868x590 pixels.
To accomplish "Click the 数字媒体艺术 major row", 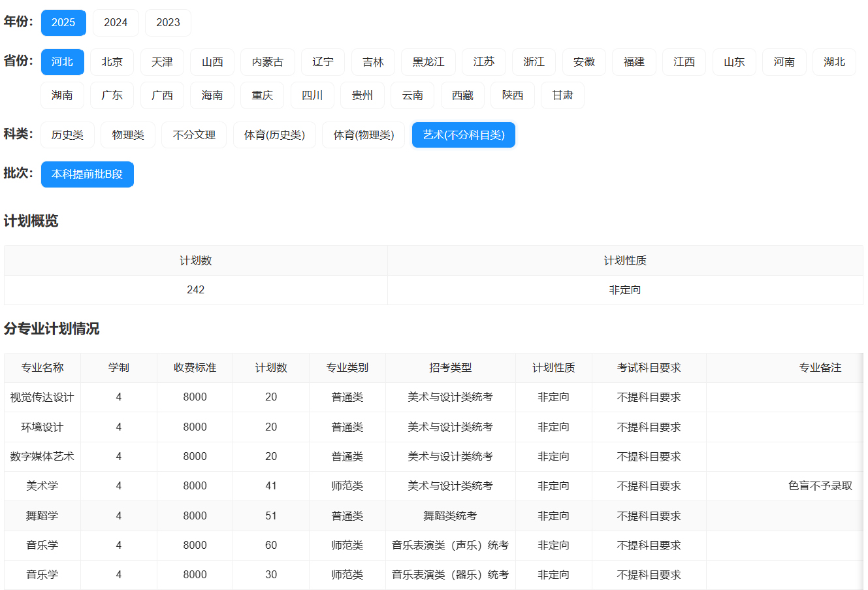I will tap(434, 457).
